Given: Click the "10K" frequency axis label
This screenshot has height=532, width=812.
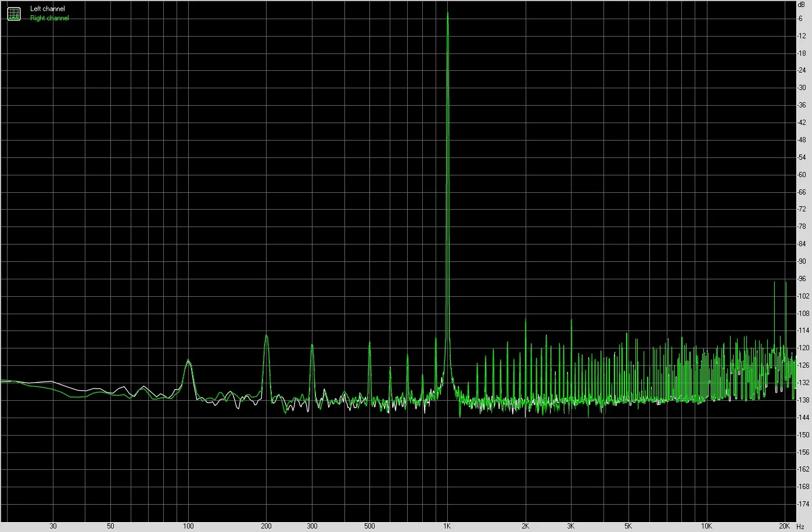Looking at the screenshot, I should click(706, 526).
